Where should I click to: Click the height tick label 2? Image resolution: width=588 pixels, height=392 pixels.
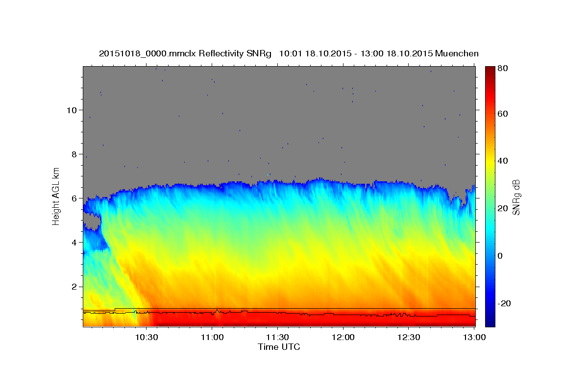[74, 287]
